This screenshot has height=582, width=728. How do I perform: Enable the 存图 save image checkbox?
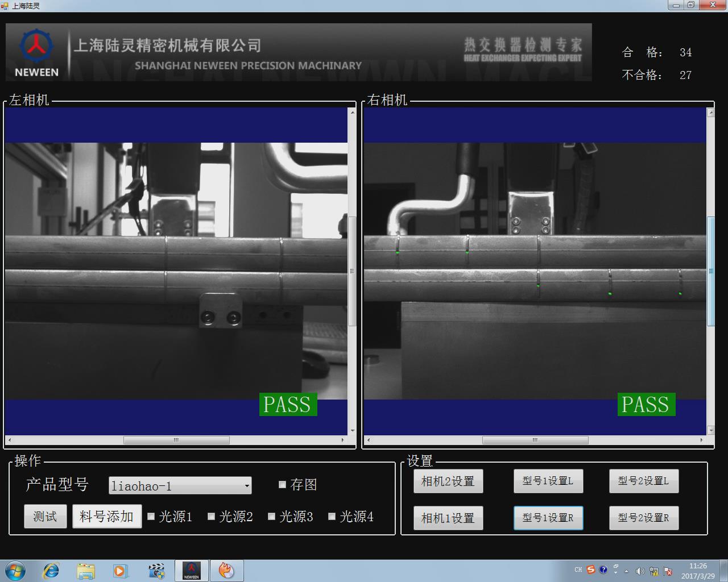[282, 484]
